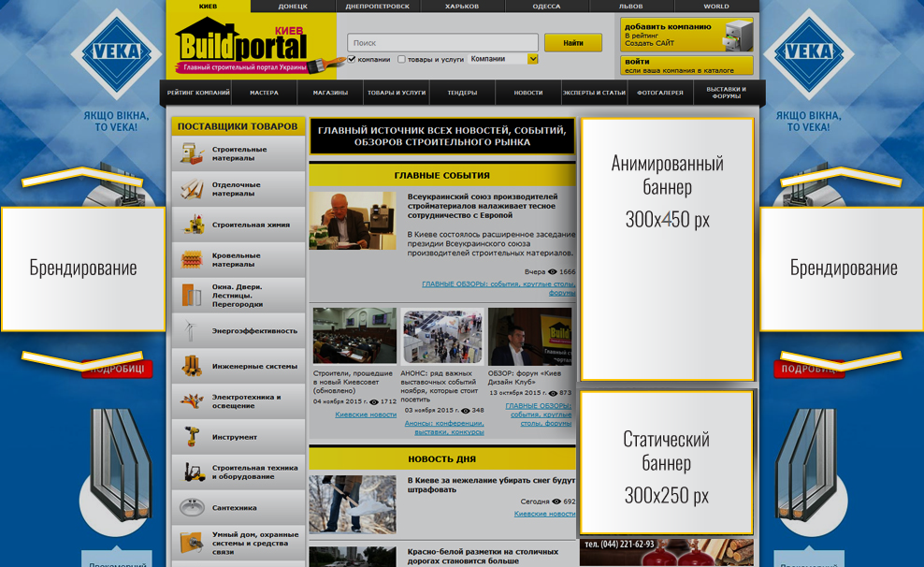Click the Найти search button

click(x=573, y=42)
